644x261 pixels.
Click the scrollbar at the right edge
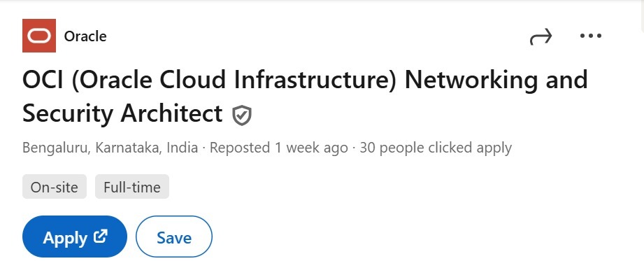click(x=642, y=15)
